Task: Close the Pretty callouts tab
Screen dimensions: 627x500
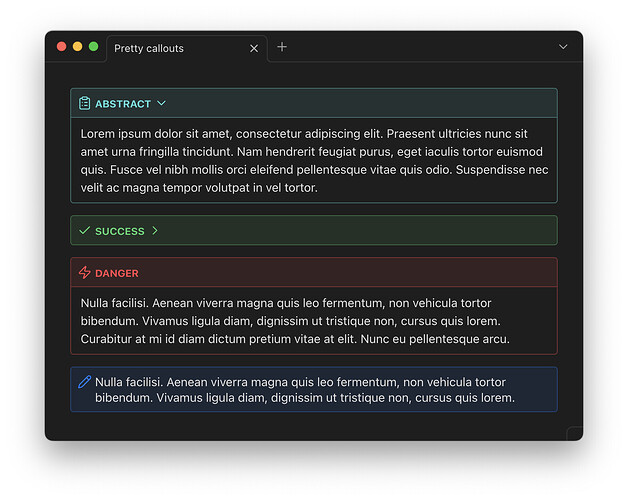Action: [x=254, y=48]
